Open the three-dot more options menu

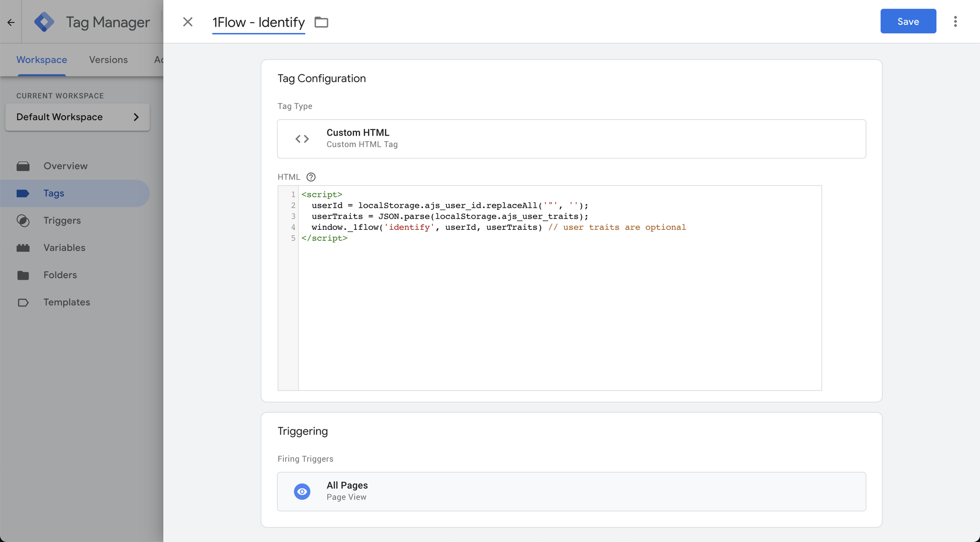955,22
